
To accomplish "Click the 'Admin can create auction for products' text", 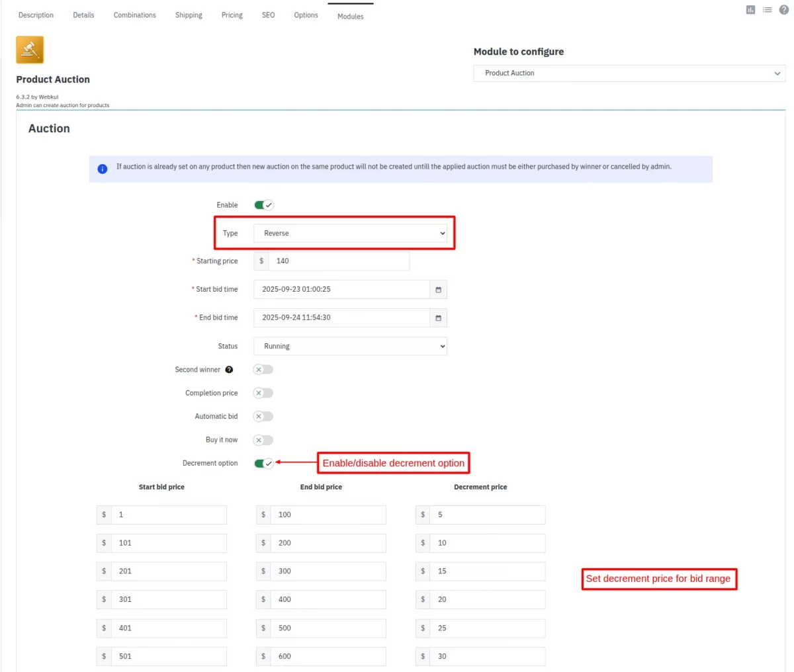I will pos(62,105).
